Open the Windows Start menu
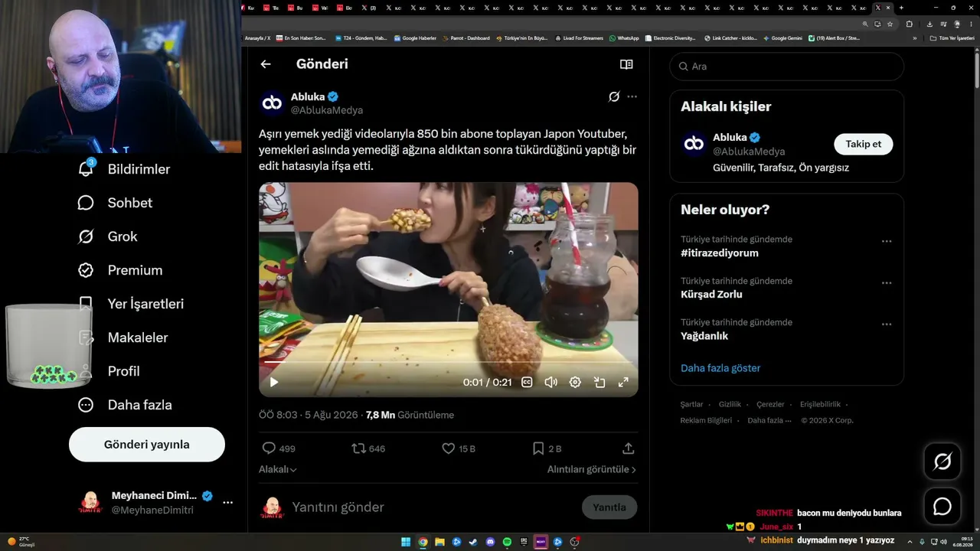980x551 pixels. (406, 542)
